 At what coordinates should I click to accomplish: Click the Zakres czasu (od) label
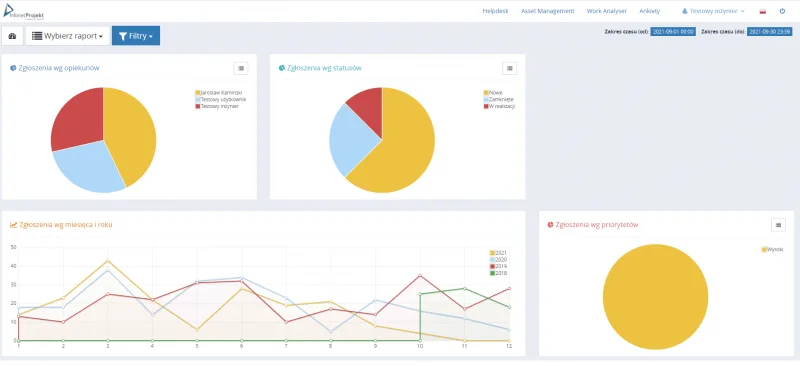click(x=627, y=32)
